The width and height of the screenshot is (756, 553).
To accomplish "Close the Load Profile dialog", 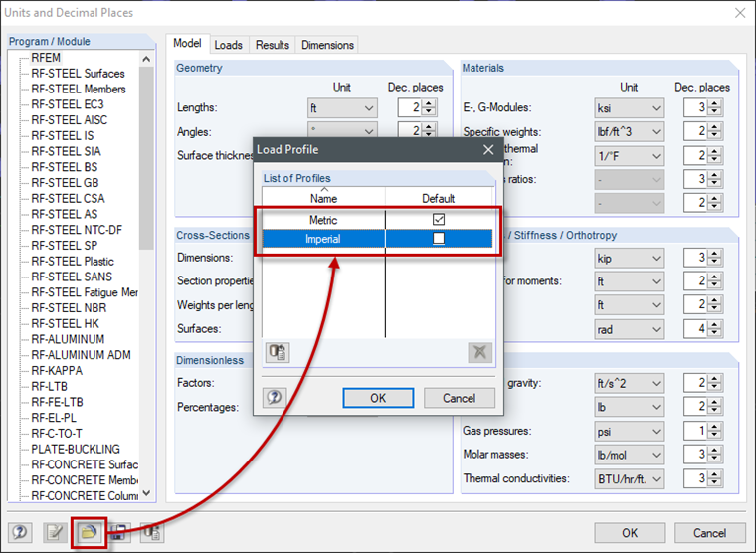I will click(x=488, y=150).
